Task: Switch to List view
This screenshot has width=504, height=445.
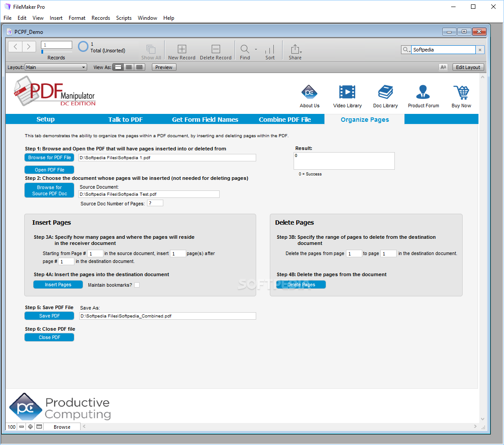Action: point(129,67)
